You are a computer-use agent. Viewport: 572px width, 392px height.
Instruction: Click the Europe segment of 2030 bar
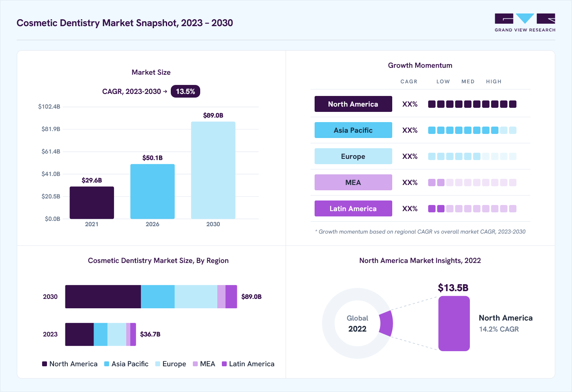tap(196, 297)
